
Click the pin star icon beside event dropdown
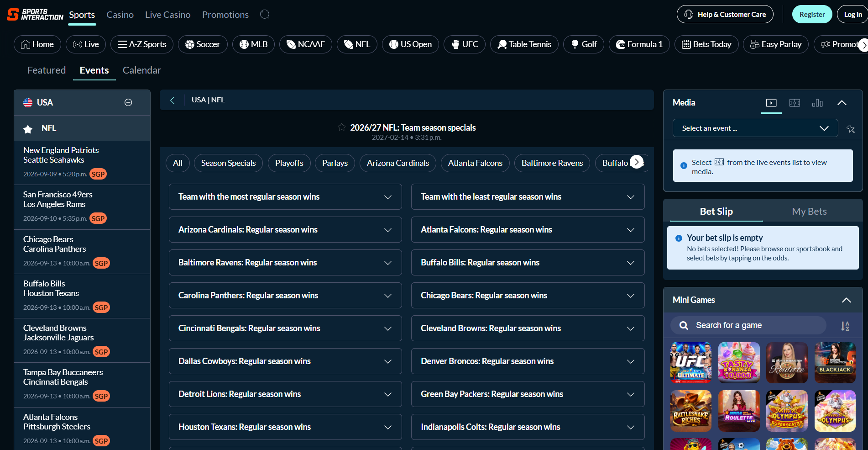click(851, 128)
